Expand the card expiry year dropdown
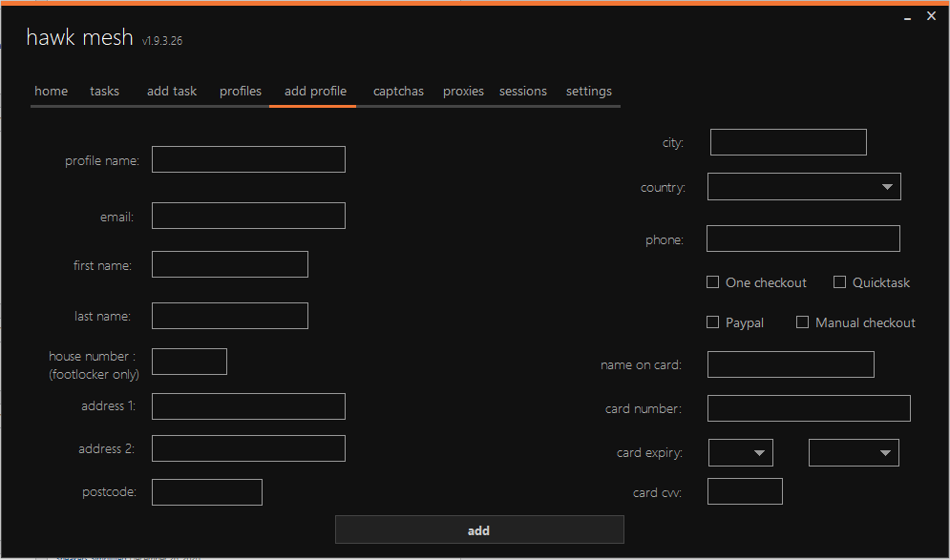Image resolution: width=950 pixels, height=560 pixels. (854, 453)
